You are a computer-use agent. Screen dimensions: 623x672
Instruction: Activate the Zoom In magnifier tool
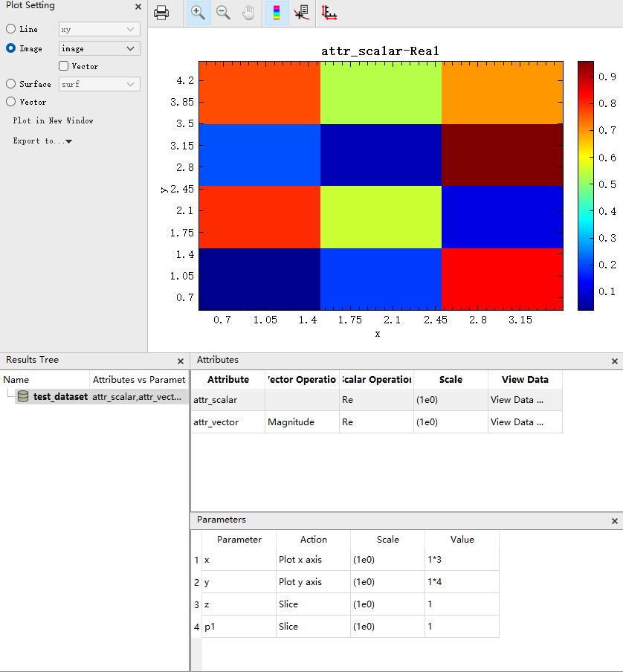(x=198, y=13)
